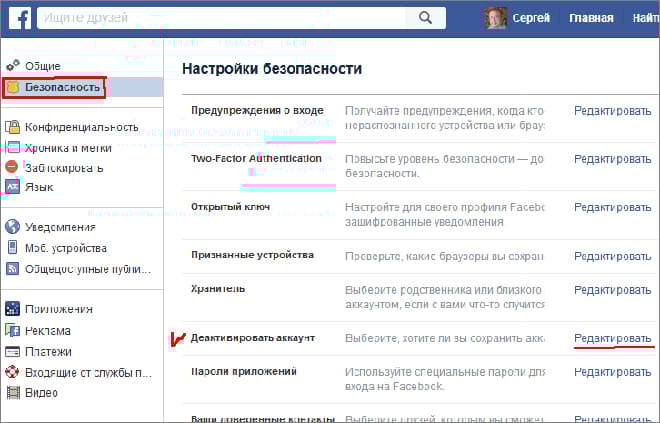
Task: Click the Безопасность shield badge icon
Action: (13, 87)
